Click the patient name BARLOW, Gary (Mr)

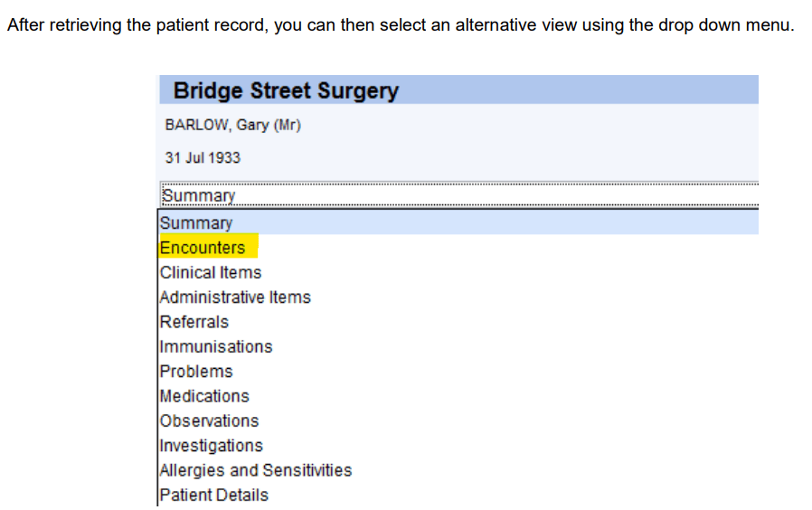pyautogui.click(x=233, y=125)
